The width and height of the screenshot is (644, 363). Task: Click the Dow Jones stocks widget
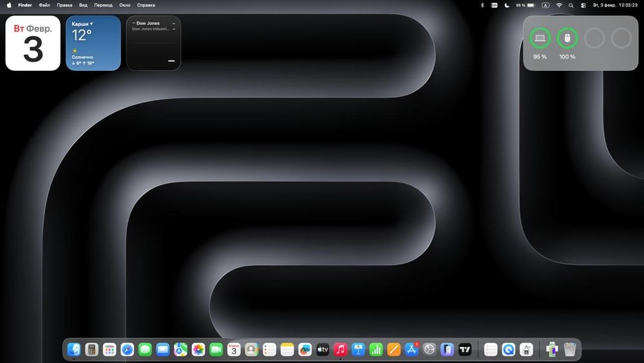point(153,43)
